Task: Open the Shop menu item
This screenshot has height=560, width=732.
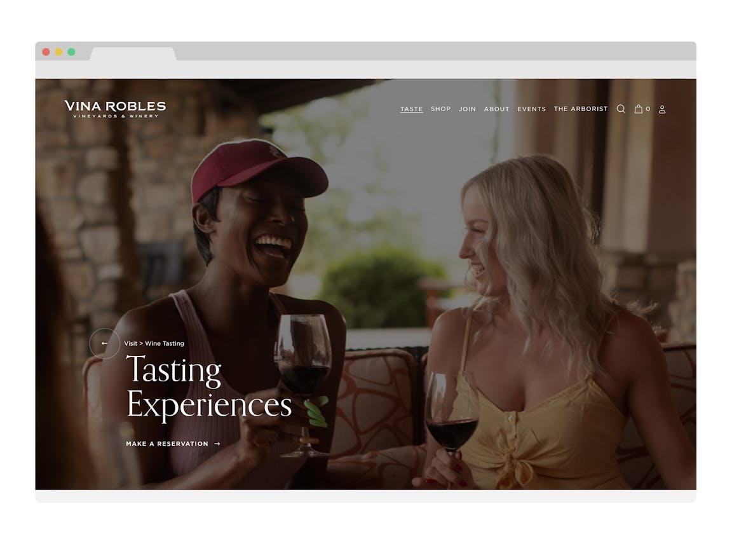Action: pyautogui.click(x=441, y=109)
